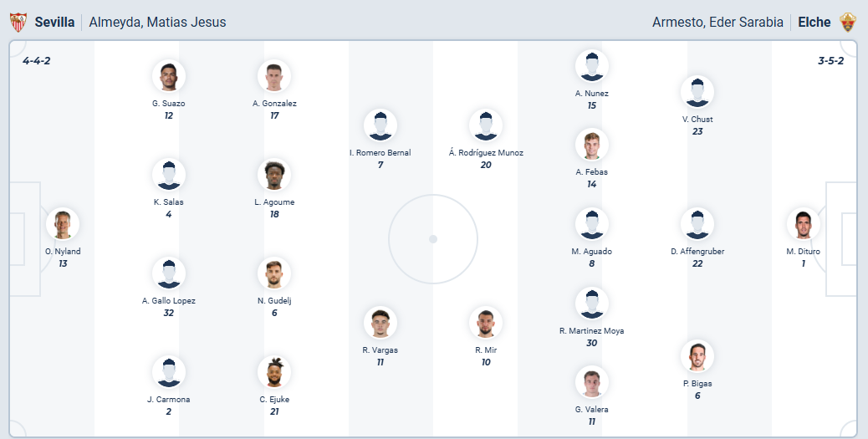Click coach Armesto, Eder Sarabia name

[717, 23]
